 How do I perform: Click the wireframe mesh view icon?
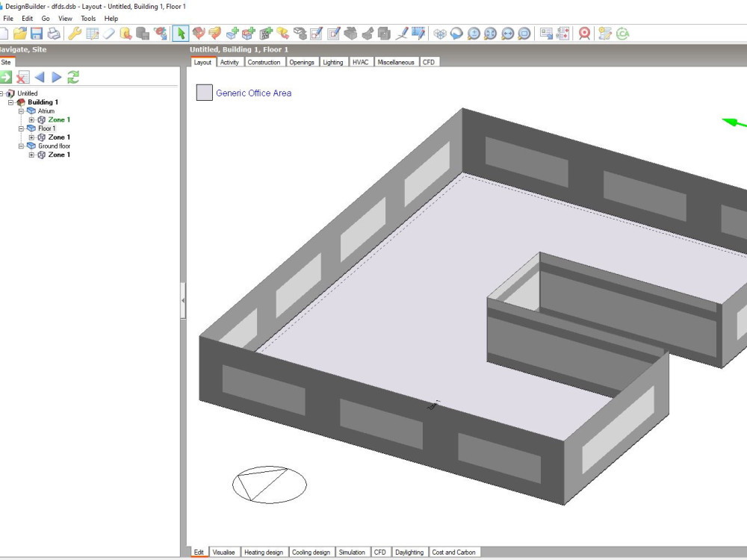tap(440, 34)
